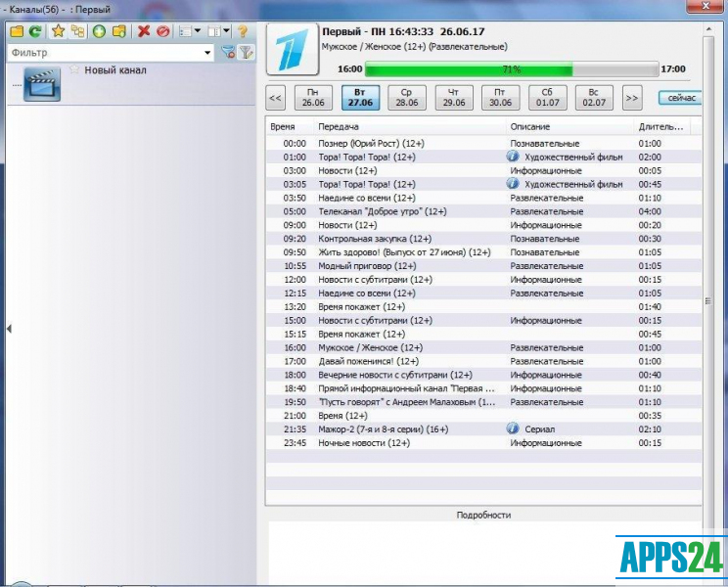Click the list view mode icon
This screenshot has width=728, height=587.
pyautogui.click(x=186, y=31)
